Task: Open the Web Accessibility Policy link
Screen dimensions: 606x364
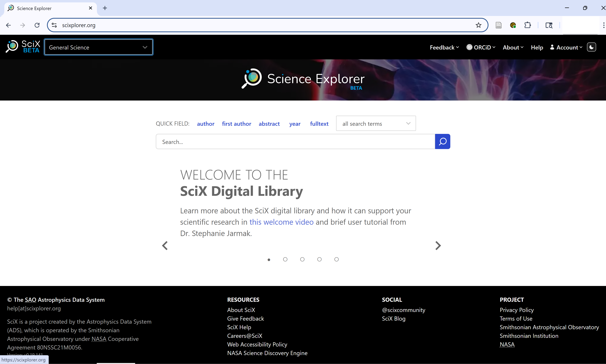Action: coord(257,344)
